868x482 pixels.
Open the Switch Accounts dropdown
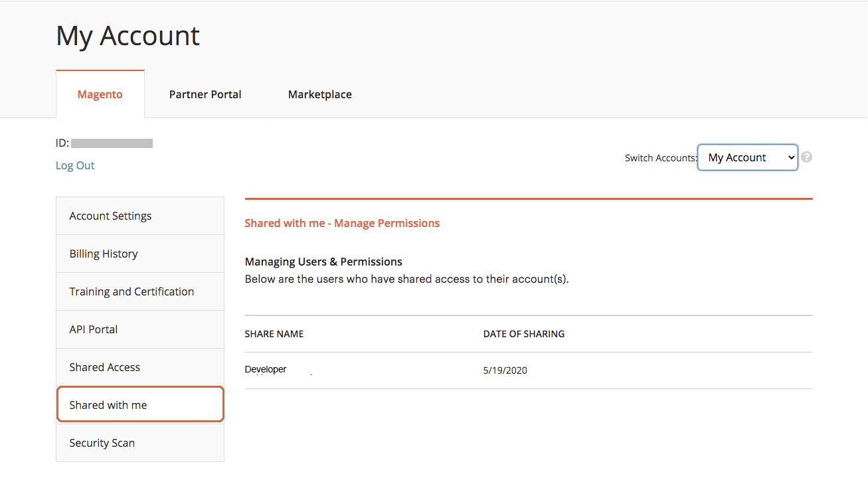coord(747,157)
